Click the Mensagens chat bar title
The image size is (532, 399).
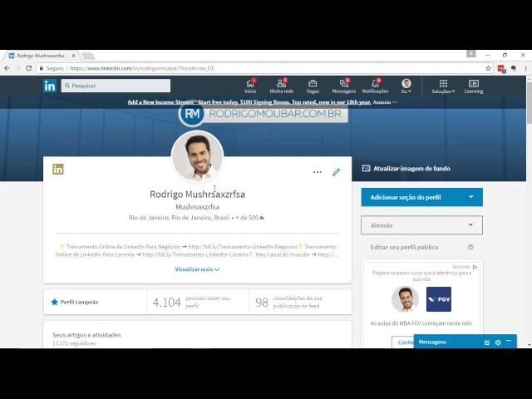(x=432, y=342)
